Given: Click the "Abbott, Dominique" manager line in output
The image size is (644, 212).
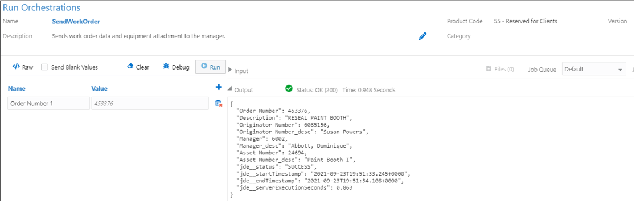Looking at the screenshot, I should pos(294,146).
